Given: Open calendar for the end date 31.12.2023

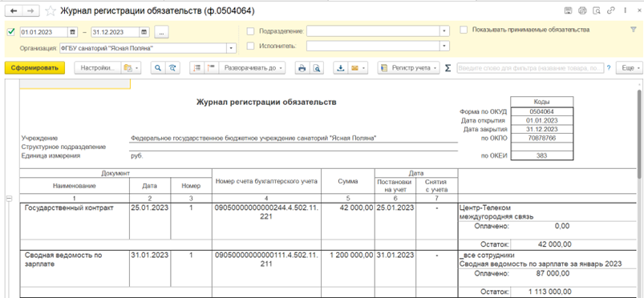Looking at the screenshot, I should [144, 32].
